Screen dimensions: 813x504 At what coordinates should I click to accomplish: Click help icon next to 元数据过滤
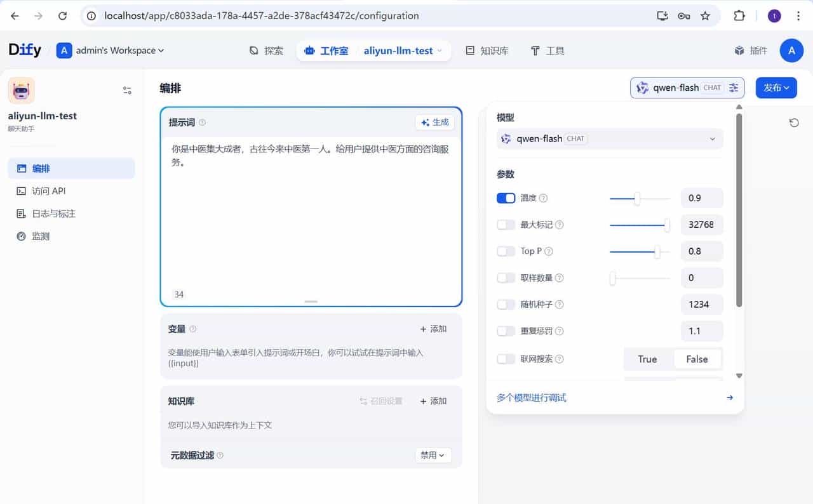tap(220, 455)
